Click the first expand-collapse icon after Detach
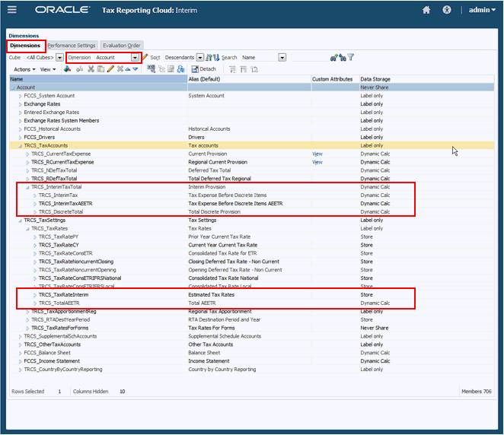This screenshot has height=435, width=504. click(232, 69)
